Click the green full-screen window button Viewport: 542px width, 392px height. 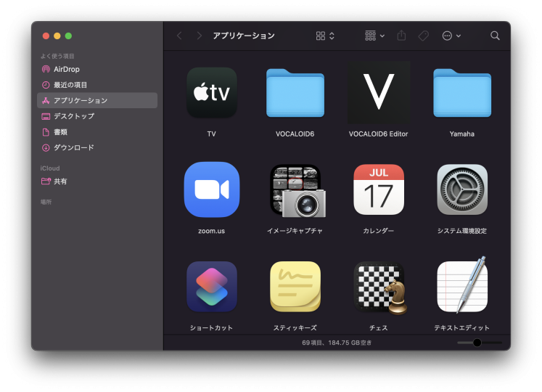pyautogui.click(x=68, y=36)
